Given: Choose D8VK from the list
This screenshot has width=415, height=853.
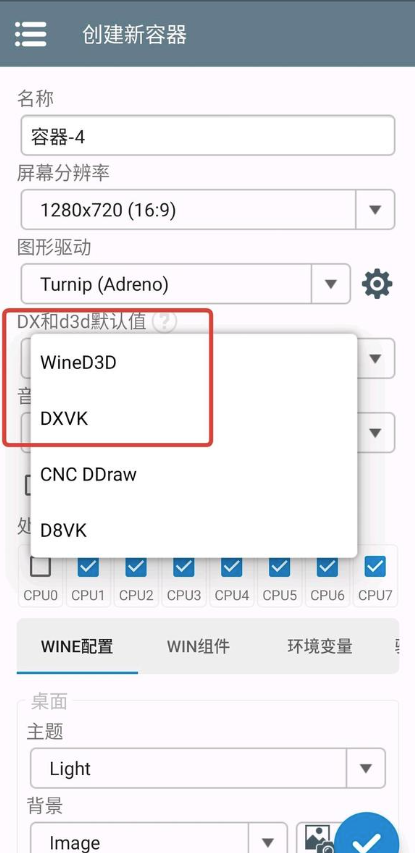Looking at the screenshot, I should 194,530.
